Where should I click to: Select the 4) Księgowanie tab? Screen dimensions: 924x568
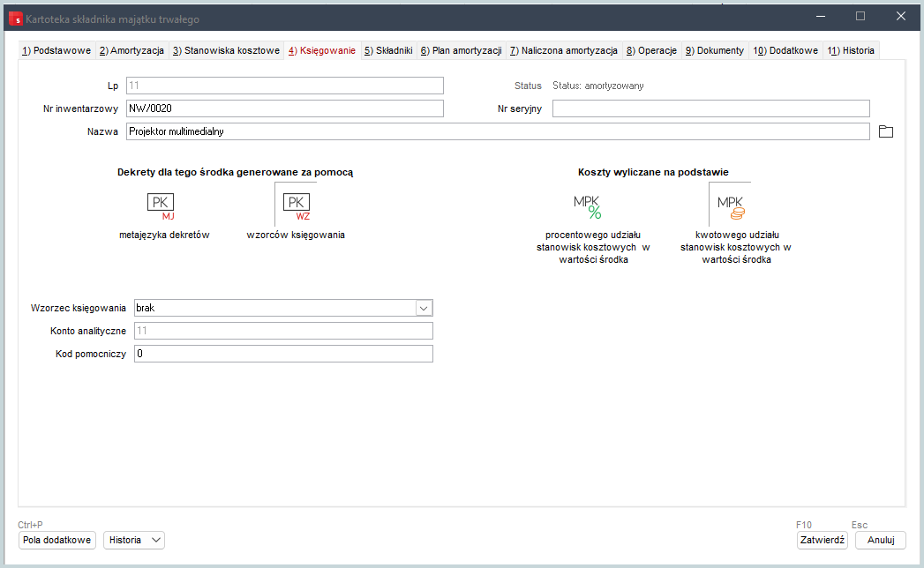(322, 50)
